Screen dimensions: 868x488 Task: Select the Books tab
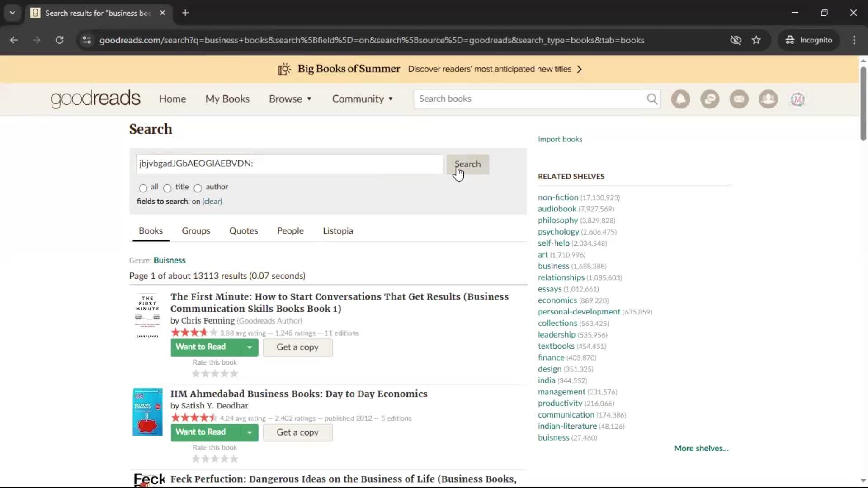point(151,231)
